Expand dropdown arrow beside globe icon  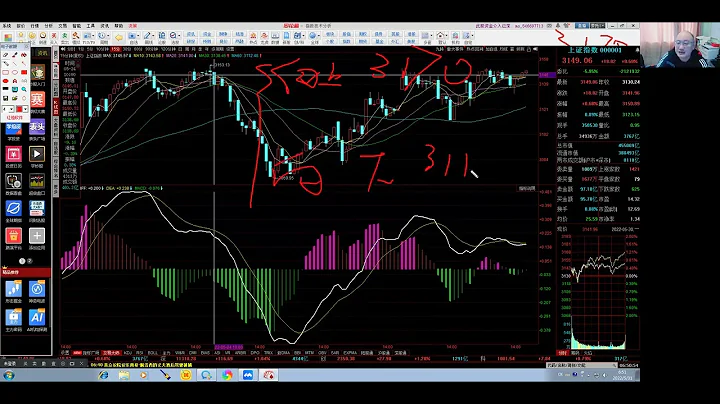(318, 35)
